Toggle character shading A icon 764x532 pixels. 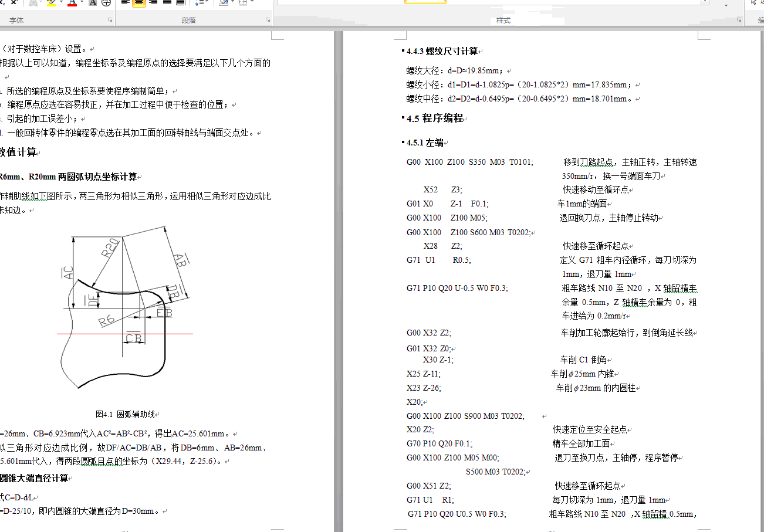93,3
